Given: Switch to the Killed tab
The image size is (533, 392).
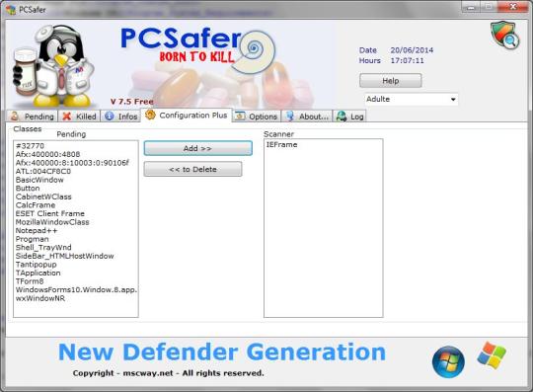Looking at the screenshot, I should pos(80,117).
